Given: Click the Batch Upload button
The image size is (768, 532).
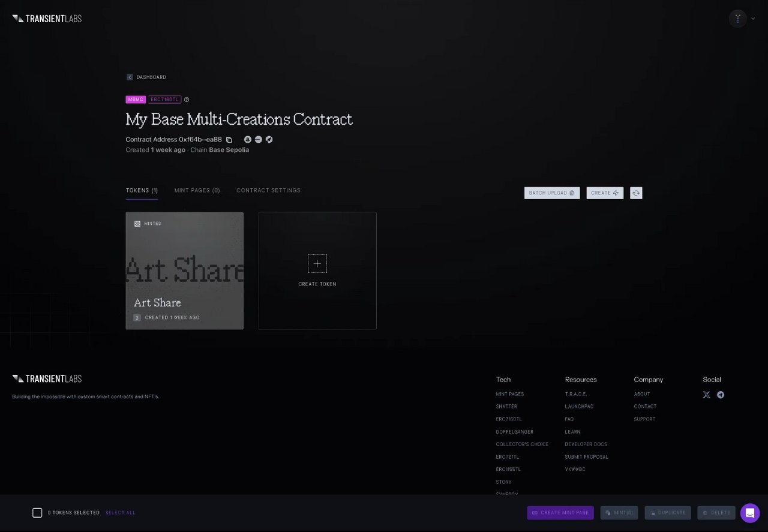Looking at the screenshot, I should (552, 193).
